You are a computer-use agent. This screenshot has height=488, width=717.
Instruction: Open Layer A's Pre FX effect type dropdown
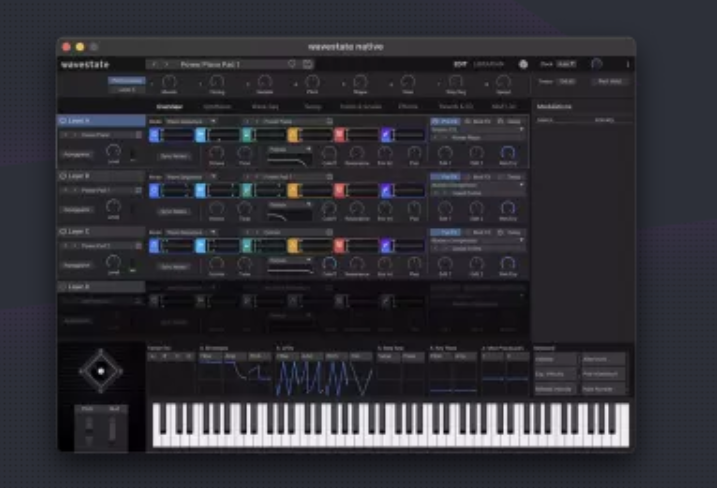coord(477,129)
